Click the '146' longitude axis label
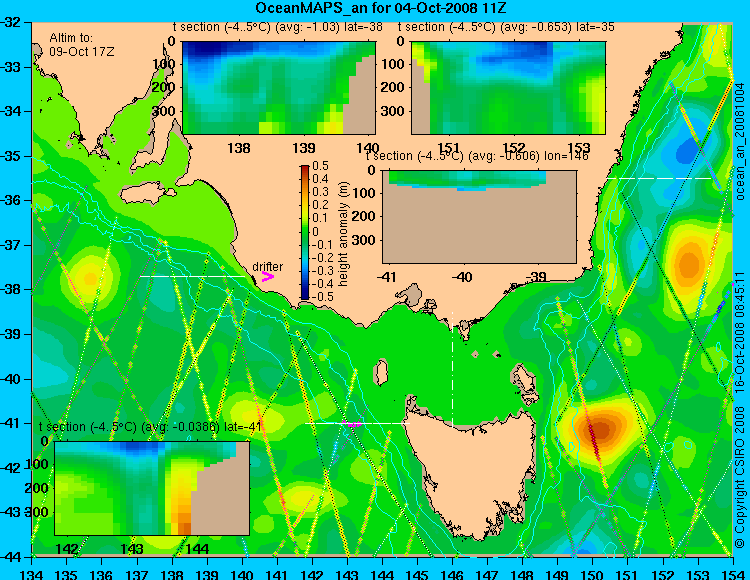This screenshot has width=750, height=580. pos(452,573)
